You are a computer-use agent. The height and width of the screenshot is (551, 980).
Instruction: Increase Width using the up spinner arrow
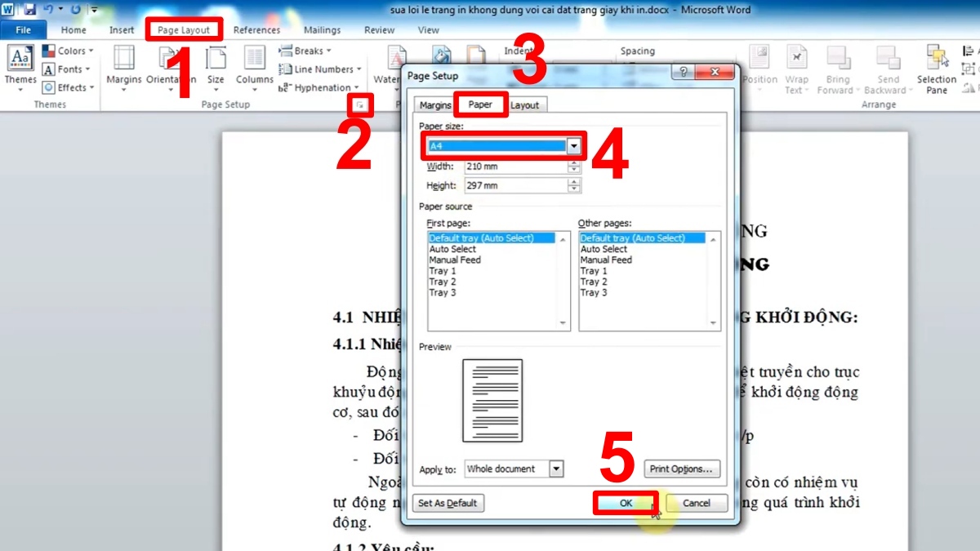(575, 163)
